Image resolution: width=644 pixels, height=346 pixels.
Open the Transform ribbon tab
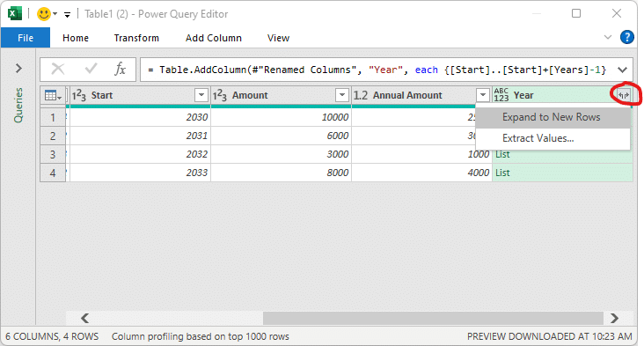point(136,38)
